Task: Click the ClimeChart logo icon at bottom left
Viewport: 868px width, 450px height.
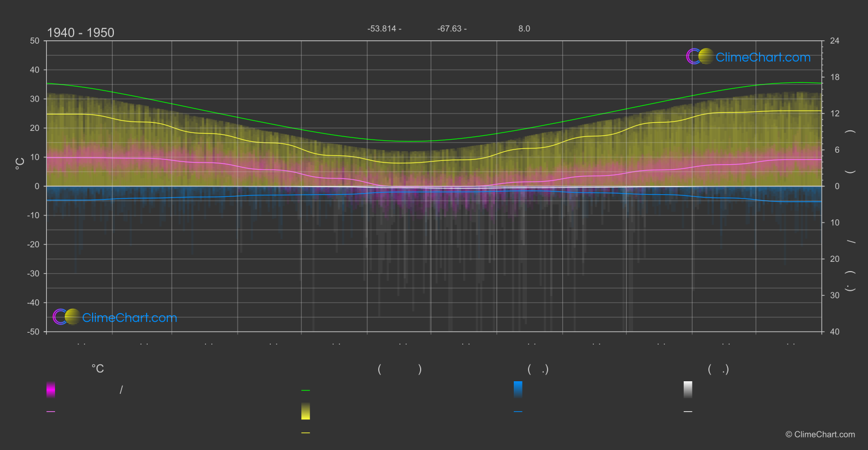Action: pos(66,317)
